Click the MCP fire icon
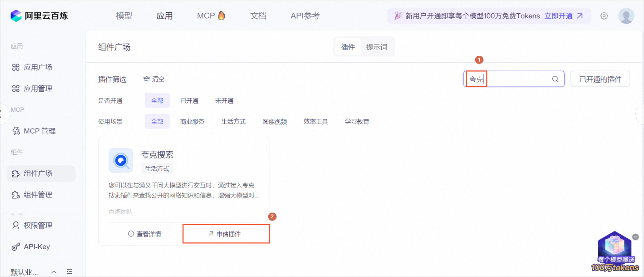The width and height of the screenshot is (644, 277). tap(221, 15)
